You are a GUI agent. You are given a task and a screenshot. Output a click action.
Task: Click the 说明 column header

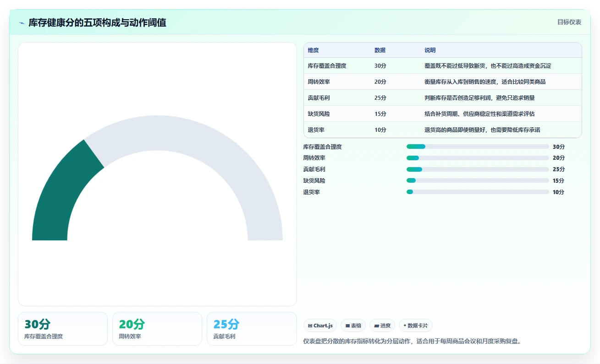coord(430,50)
